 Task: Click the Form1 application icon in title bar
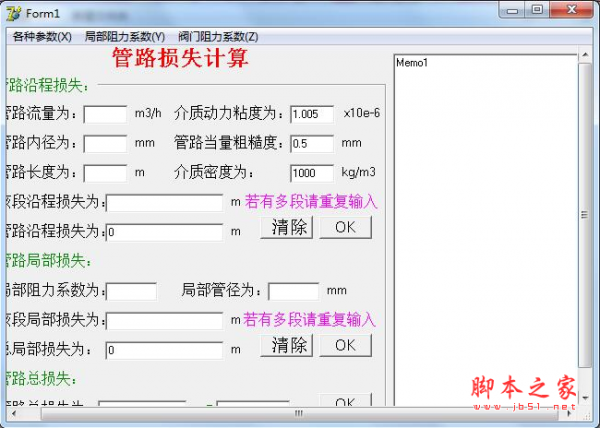pyautogui.click(x=13, y=14)
